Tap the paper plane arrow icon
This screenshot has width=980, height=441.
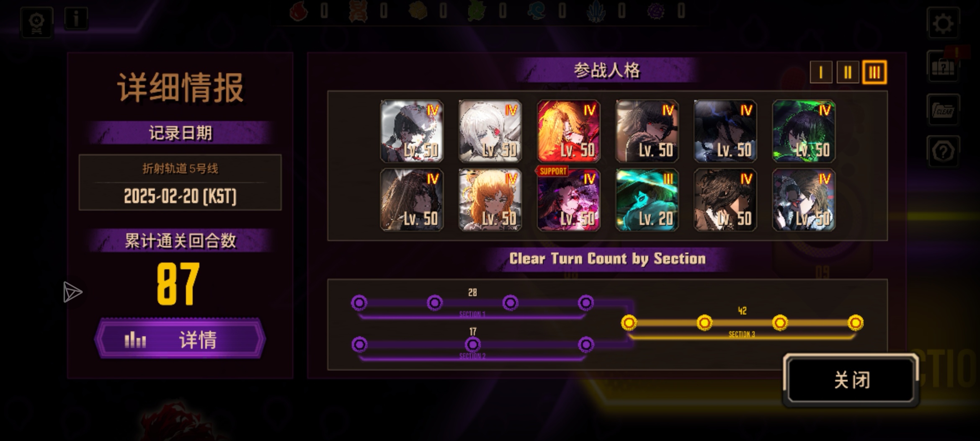(x=72, y=292)
